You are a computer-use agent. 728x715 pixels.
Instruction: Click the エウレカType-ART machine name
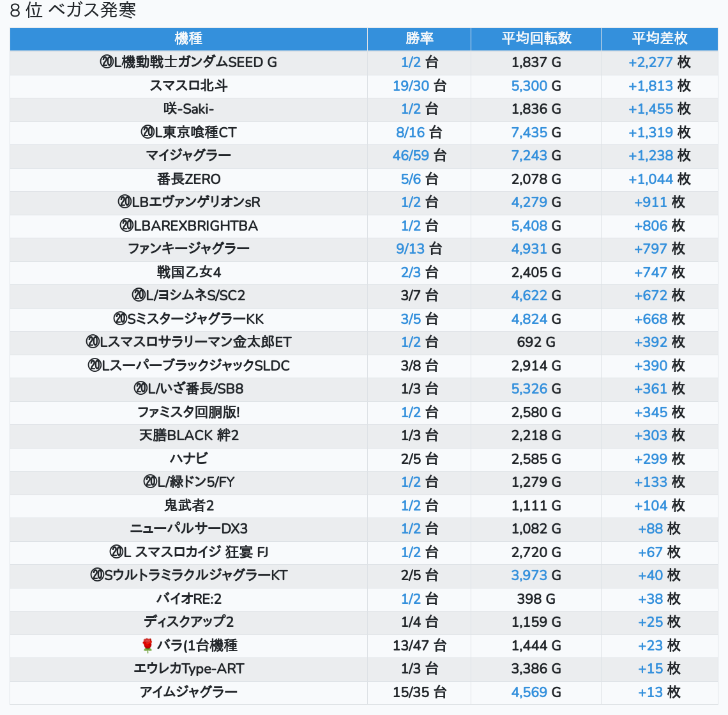click(188, 669)
